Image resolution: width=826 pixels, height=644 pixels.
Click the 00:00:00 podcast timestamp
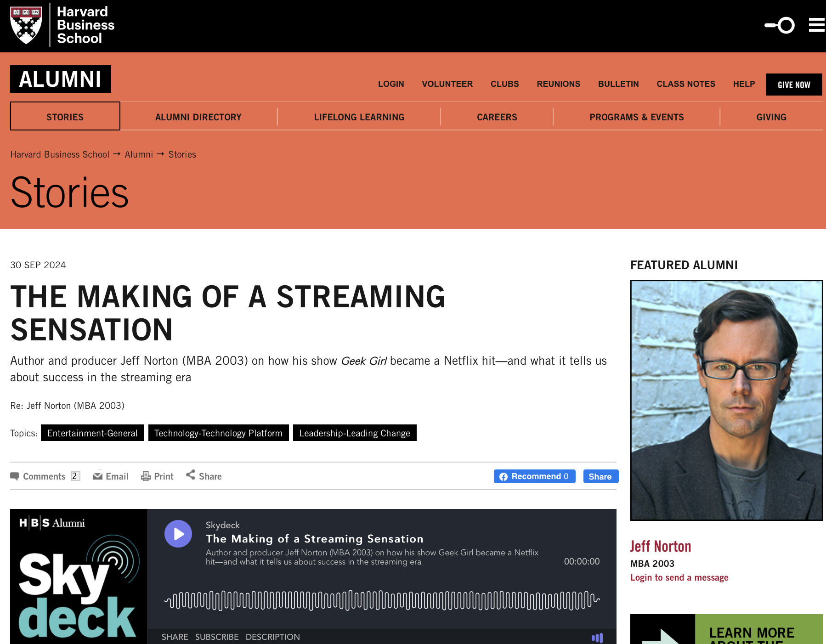(582, 561)
